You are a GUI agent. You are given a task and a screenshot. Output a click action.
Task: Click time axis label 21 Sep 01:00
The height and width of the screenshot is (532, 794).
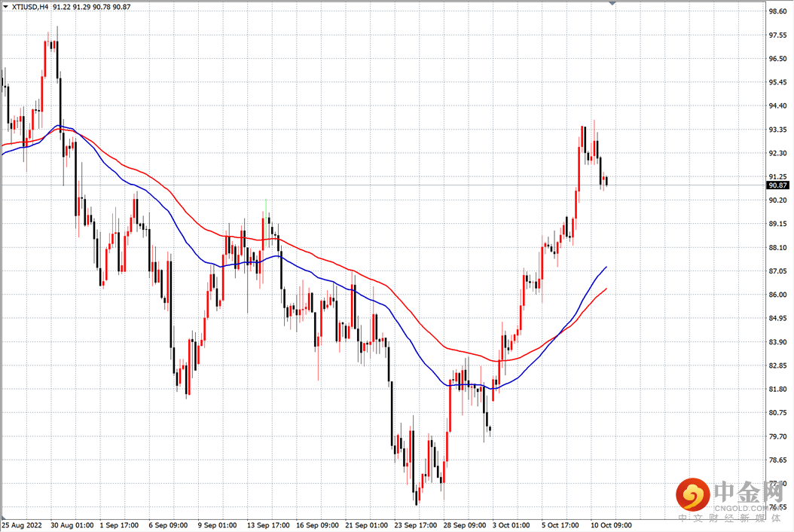pyautogui.click(x=367, y=525)
